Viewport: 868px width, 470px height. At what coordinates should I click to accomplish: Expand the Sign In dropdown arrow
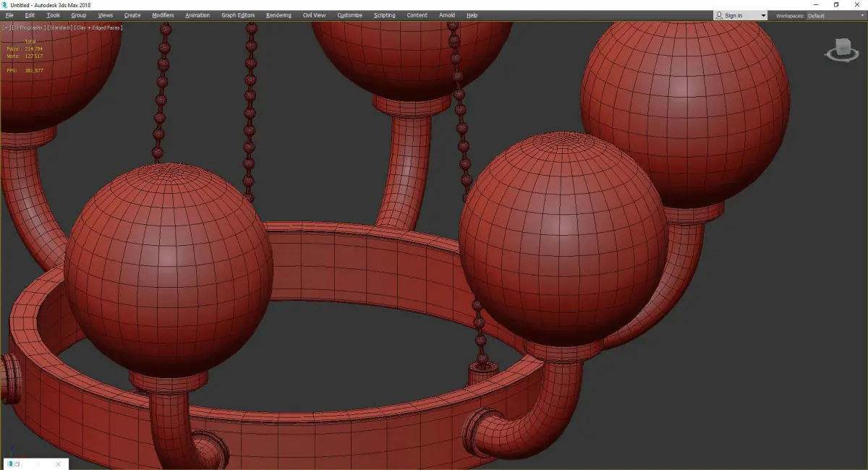[x=762, y=15]
